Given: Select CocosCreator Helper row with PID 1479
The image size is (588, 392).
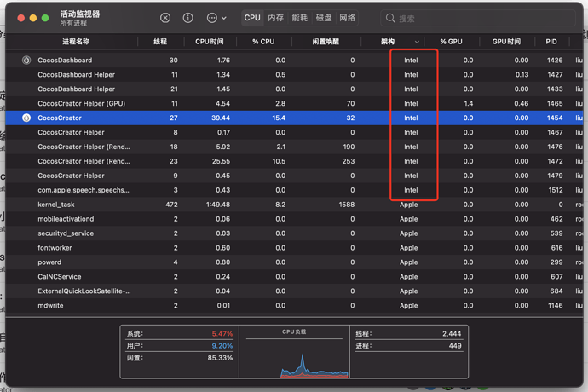Looking at the screenshot, I should [294, 176].
